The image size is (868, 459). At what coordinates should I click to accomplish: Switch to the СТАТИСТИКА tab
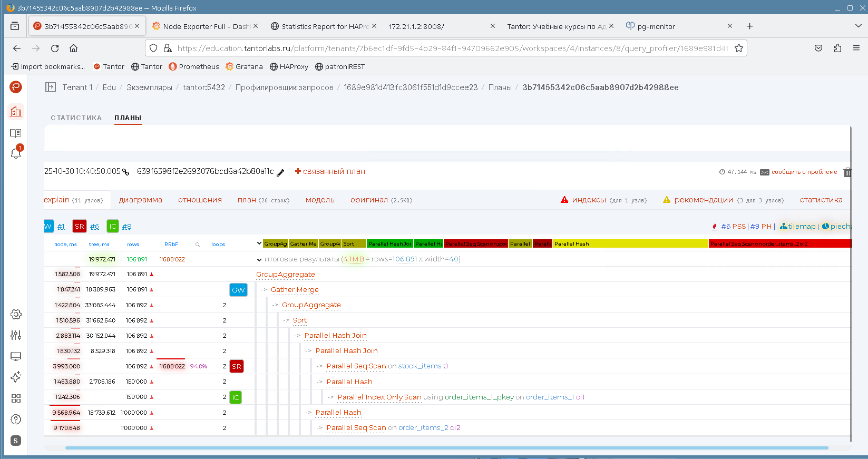tap(76, 118)
